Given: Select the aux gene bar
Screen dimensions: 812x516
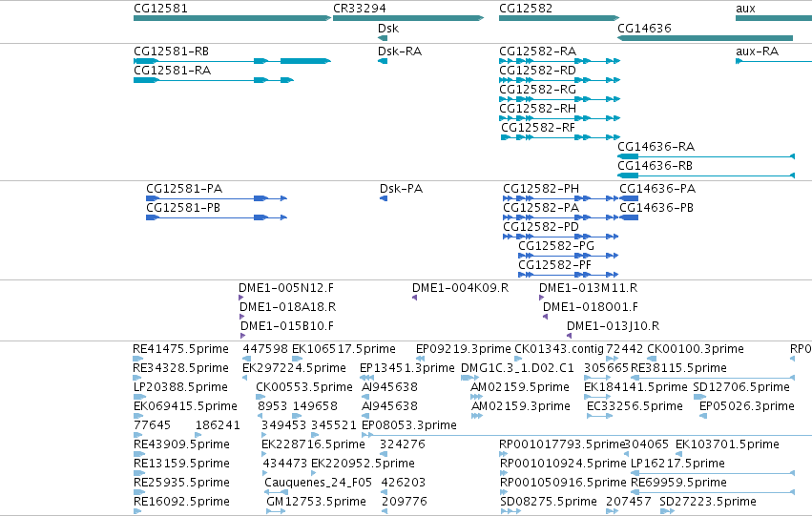Looking at the screenshot, I should [x=774, y=18].
